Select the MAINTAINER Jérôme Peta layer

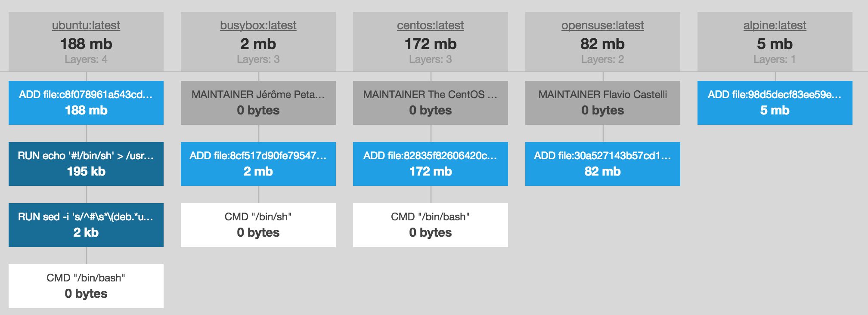pos(258,103)
